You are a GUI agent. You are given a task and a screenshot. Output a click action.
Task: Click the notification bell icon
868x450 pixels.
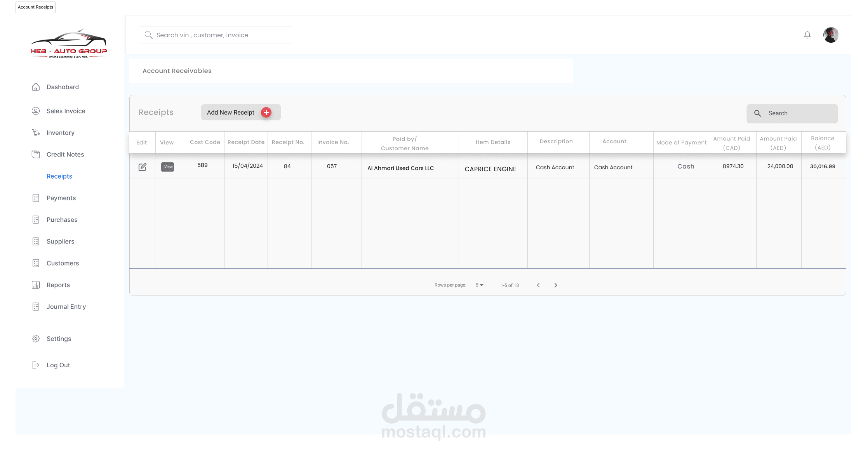pos(807,35)
